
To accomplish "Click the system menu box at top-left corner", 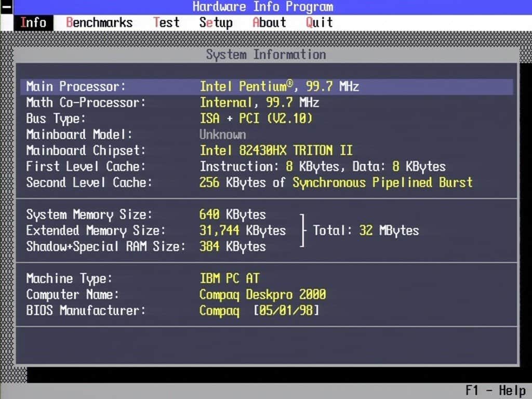I will click(x=6, y=7).
